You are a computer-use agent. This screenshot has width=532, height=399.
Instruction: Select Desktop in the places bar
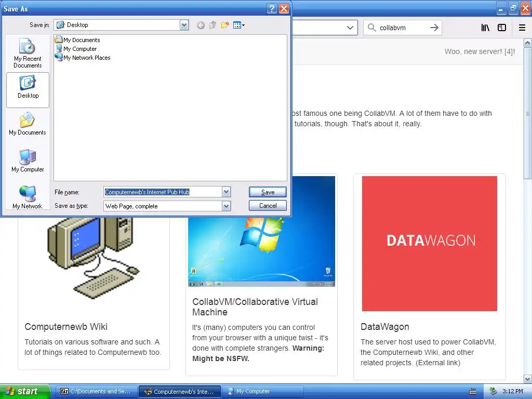[x=28, y=90]
